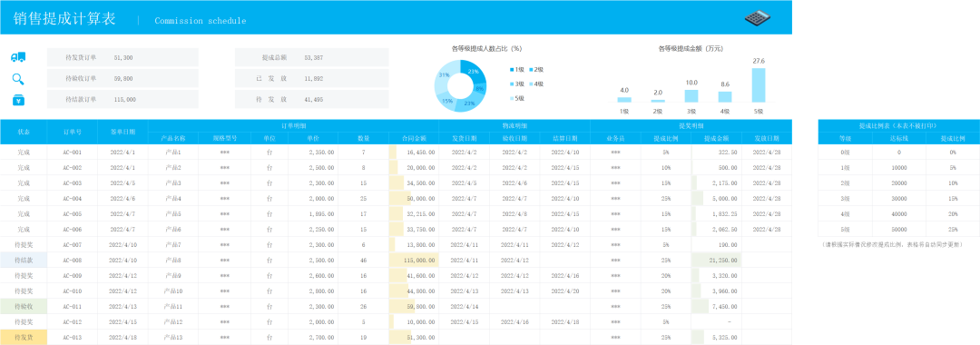Click the yen wallet icon
Image resolution: width=980 pixels, height=345 pixels.
pos(18,99)
